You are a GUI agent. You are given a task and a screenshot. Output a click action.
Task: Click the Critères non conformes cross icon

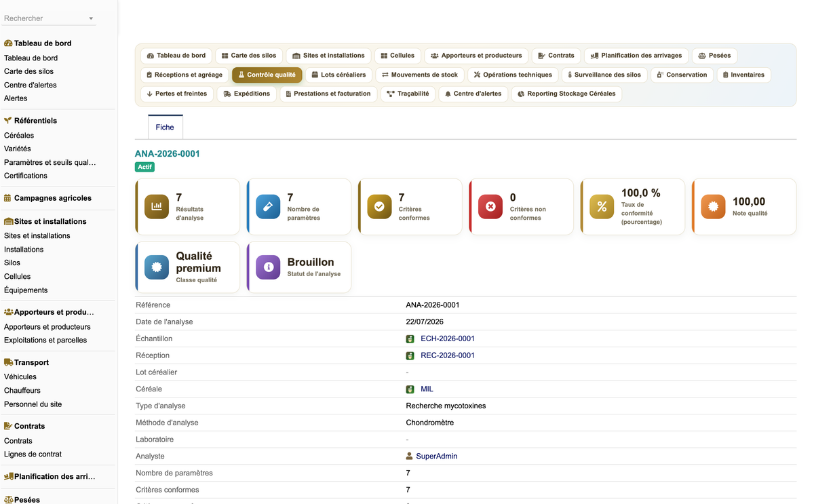point(490,207)
